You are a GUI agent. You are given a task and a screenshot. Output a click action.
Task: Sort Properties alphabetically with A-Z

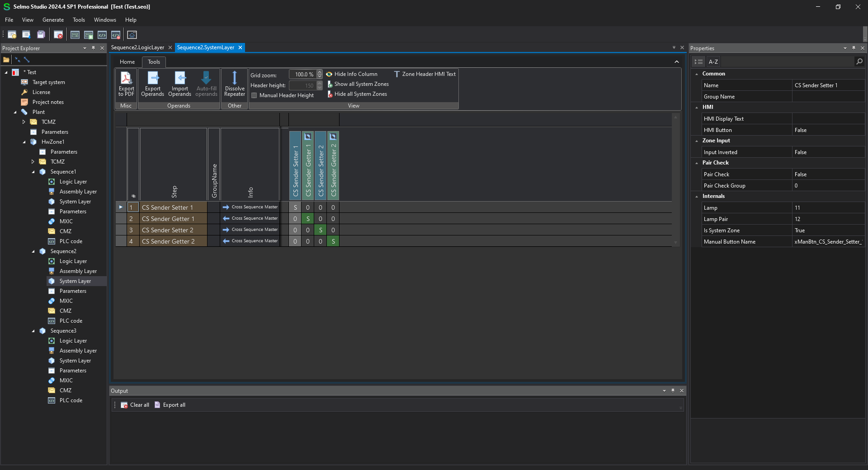713,61
